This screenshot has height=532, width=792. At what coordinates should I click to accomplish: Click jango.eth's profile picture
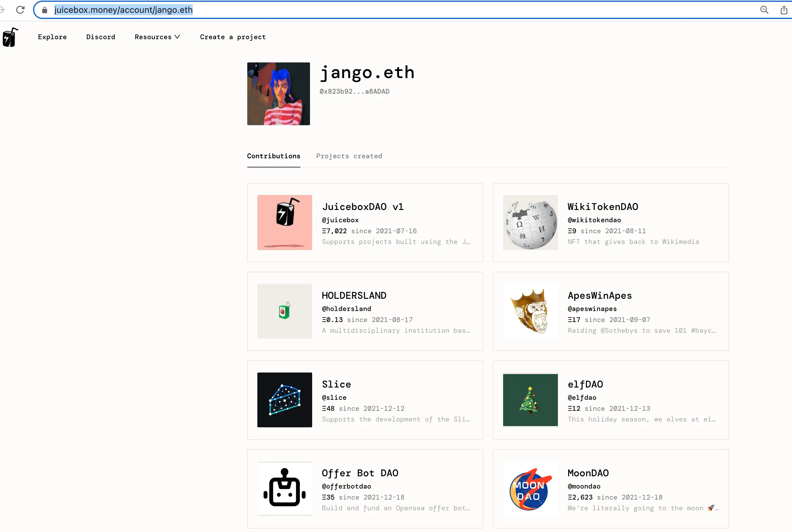point(278,94)
